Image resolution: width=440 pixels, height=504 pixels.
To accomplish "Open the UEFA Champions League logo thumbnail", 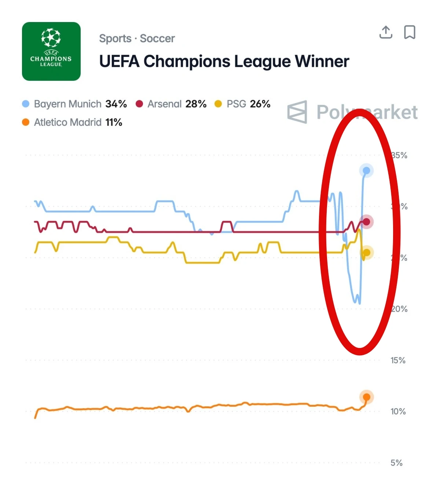I will pos(51,51).
